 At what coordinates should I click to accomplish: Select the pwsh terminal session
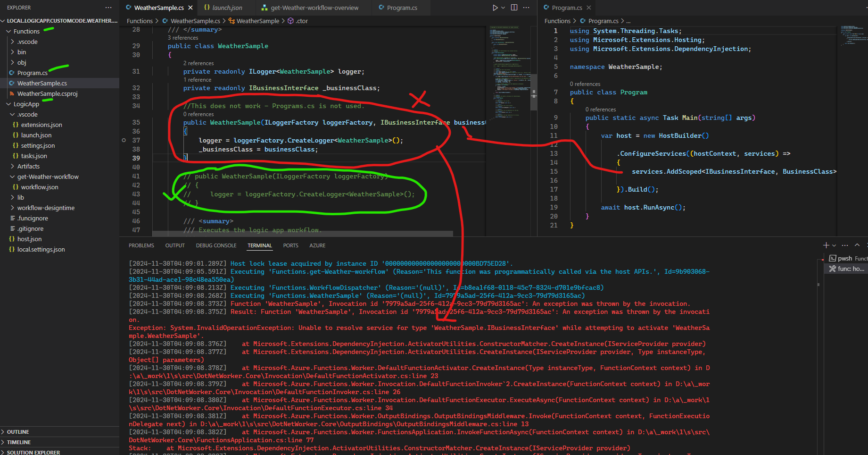pyautogui.click(x=846, y=258)
